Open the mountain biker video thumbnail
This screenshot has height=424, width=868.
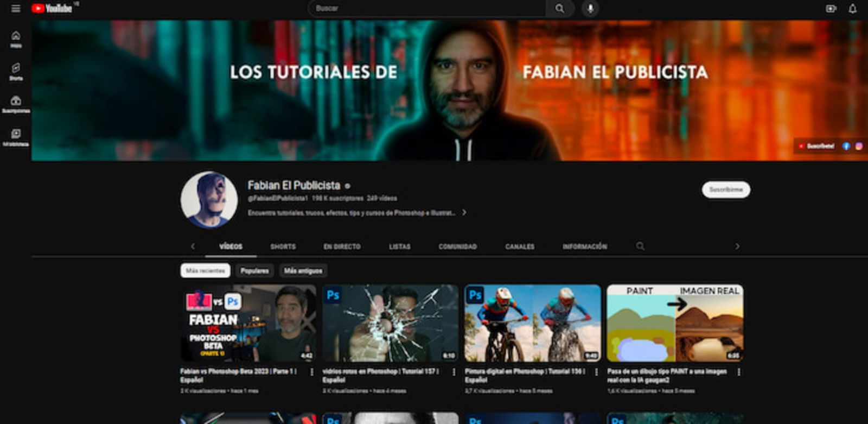533,323
